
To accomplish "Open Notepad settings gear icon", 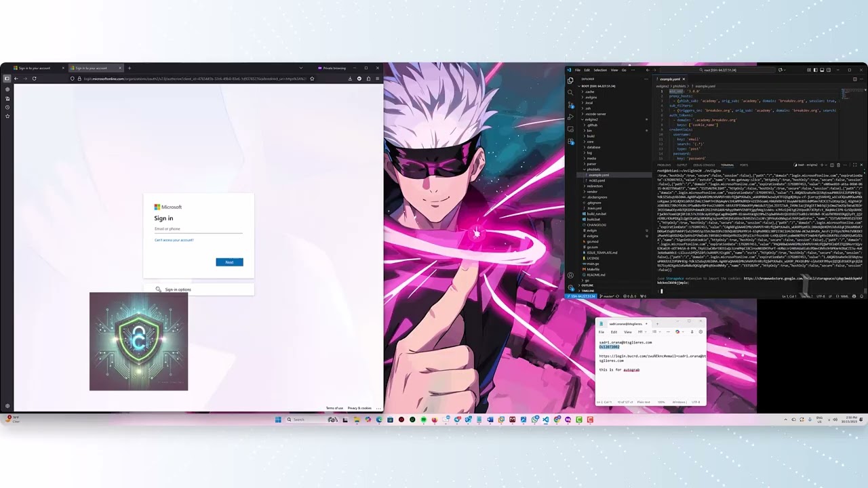I will (701, 332).
